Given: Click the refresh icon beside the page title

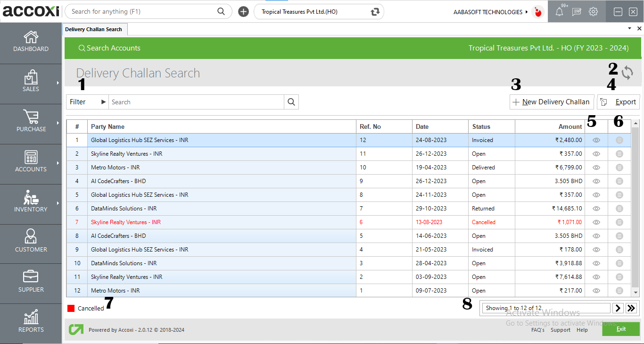Looking at the screenshot, I should (627, 73).
